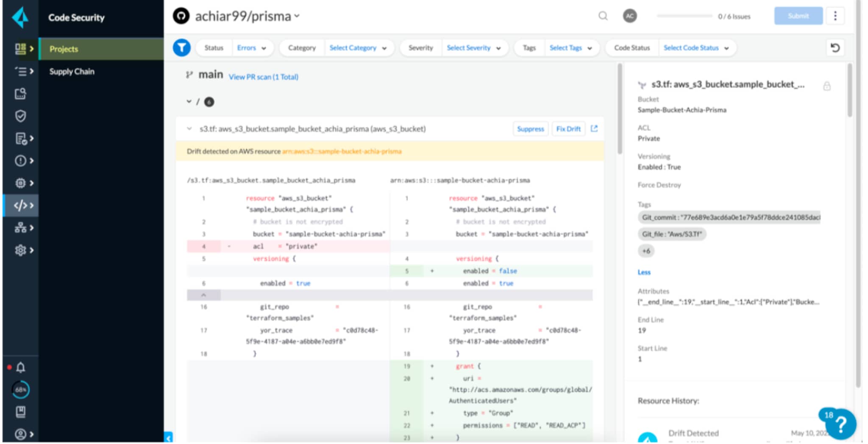Open the network topology sidebar icon

pyautogui.click(x=20, y=228)
